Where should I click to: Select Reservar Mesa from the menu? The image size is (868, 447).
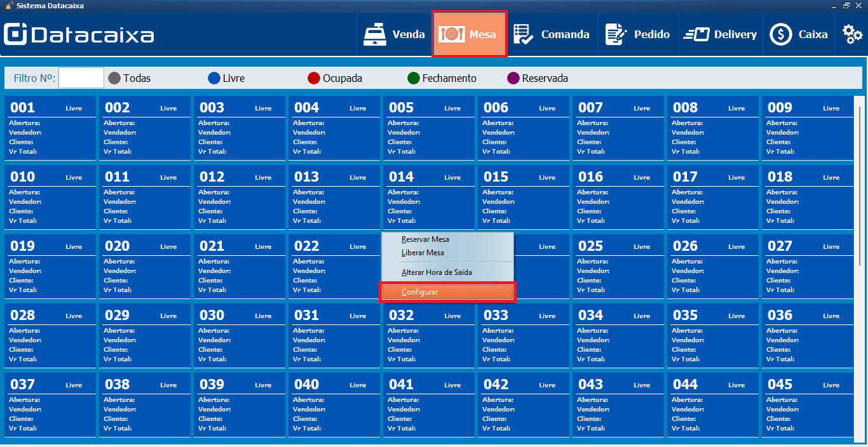click(424, 239)
